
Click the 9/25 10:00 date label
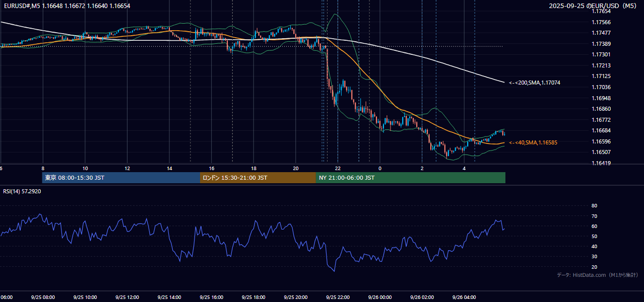click(85, 297)
